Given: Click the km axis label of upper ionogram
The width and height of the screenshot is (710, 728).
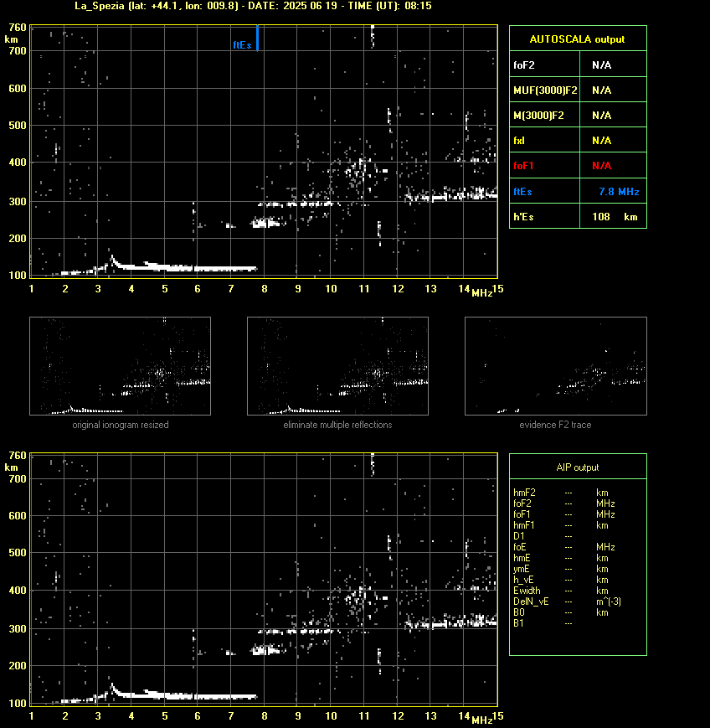Looking at the screenshot, I should pos(11,39).
